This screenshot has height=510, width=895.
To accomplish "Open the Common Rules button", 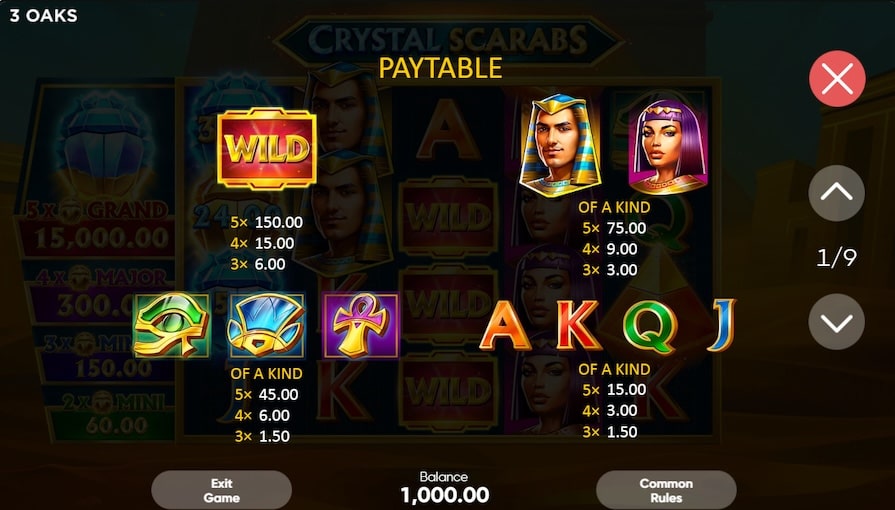I will click(666, 490).
